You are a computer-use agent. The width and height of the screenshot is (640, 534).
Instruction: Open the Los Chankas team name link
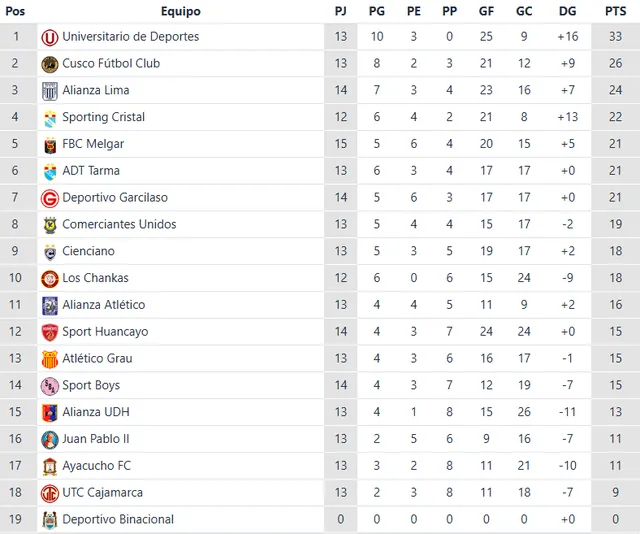coord(95,278)
